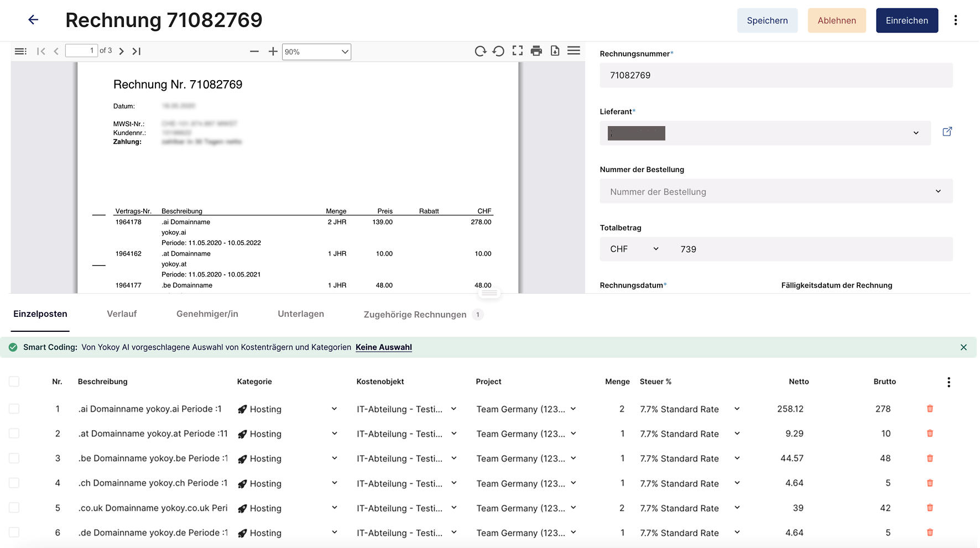Delete line item 3 with trash icon
Viewport: 980px width, 548px height.
pos(930,458)
